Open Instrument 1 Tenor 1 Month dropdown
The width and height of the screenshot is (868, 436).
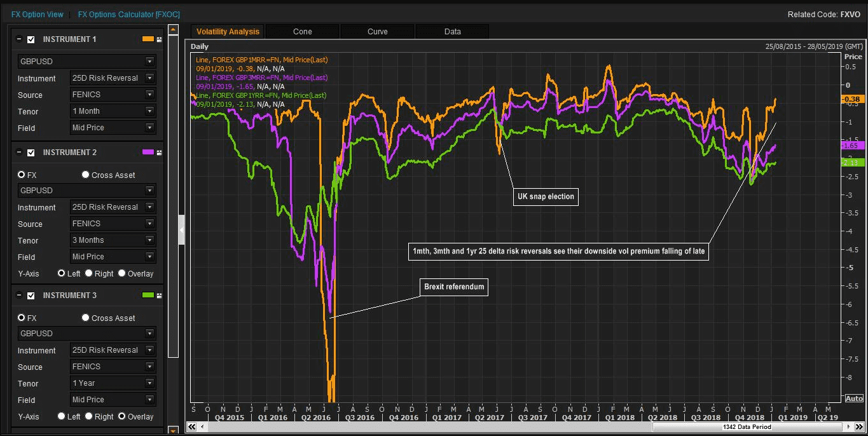[113, 111]
